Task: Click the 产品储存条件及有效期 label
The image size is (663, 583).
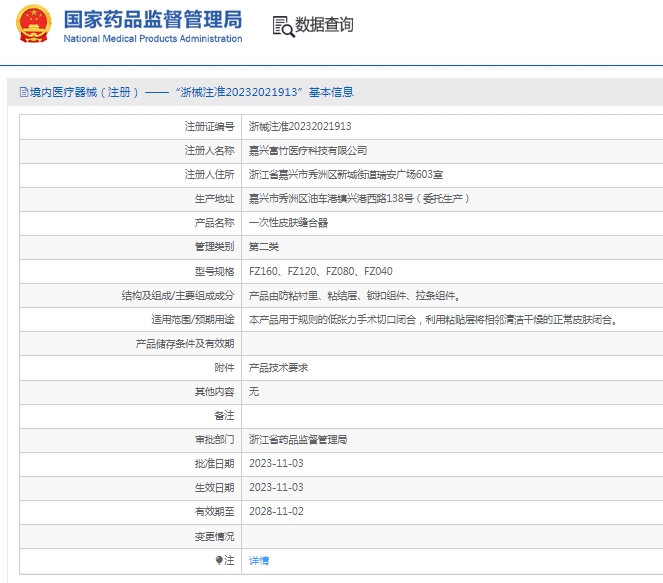Action: click(185, 344)
